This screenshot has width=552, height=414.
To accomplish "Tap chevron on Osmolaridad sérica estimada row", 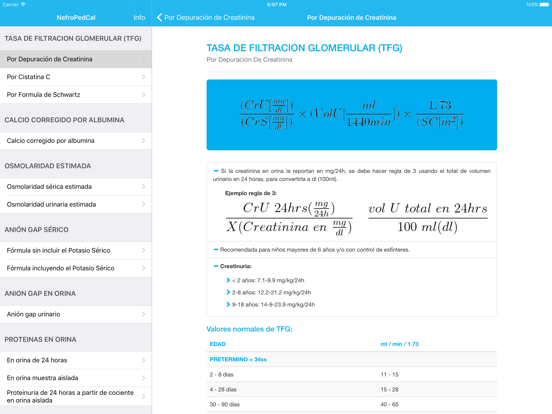I will pyautogui.click(x=143, y=187).
